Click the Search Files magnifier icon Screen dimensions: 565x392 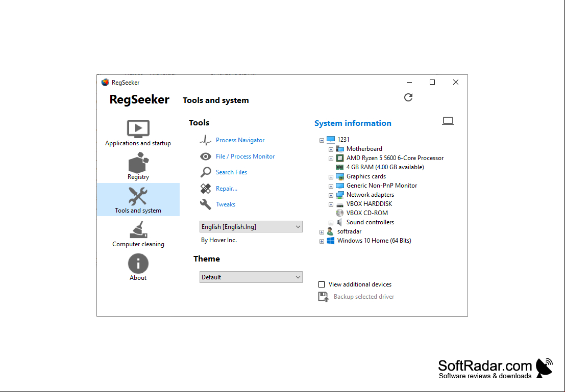pos(205,172)
